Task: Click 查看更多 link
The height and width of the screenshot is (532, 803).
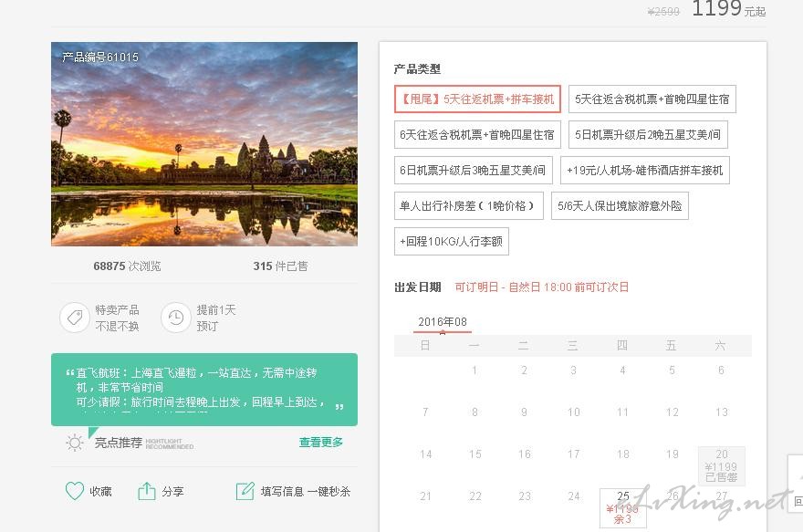Action: coord(321,443)
